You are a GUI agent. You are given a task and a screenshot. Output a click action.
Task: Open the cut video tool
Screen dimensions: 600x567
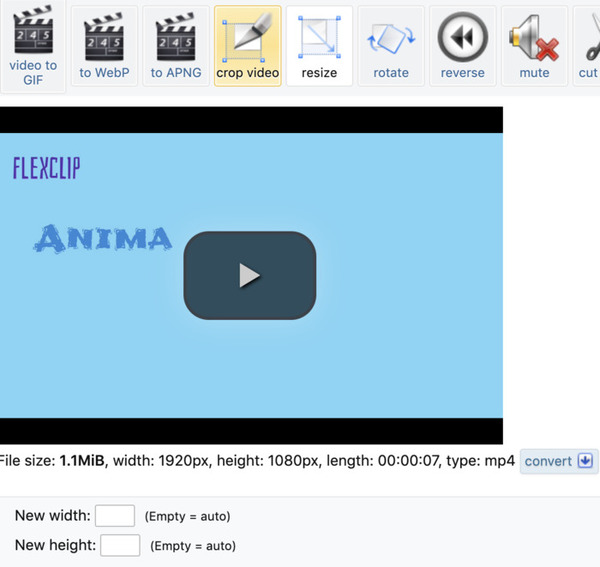[x=587, y=46]
